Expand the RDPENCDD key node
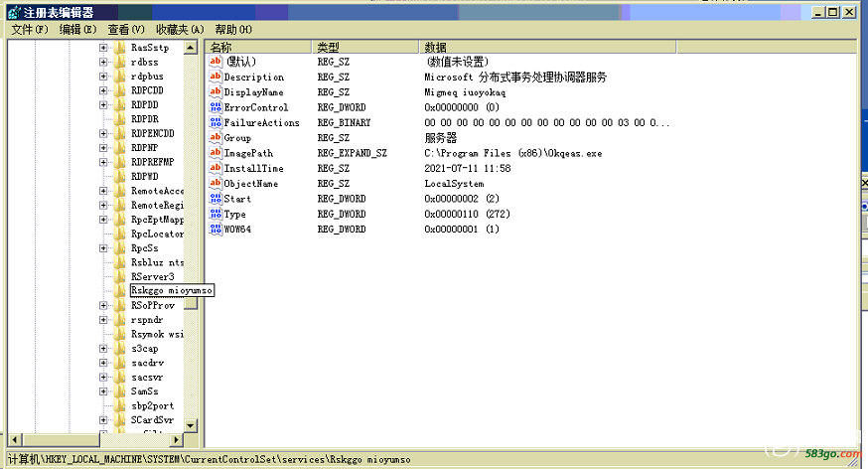Screen dimensions: 868x469 [103, 133]
